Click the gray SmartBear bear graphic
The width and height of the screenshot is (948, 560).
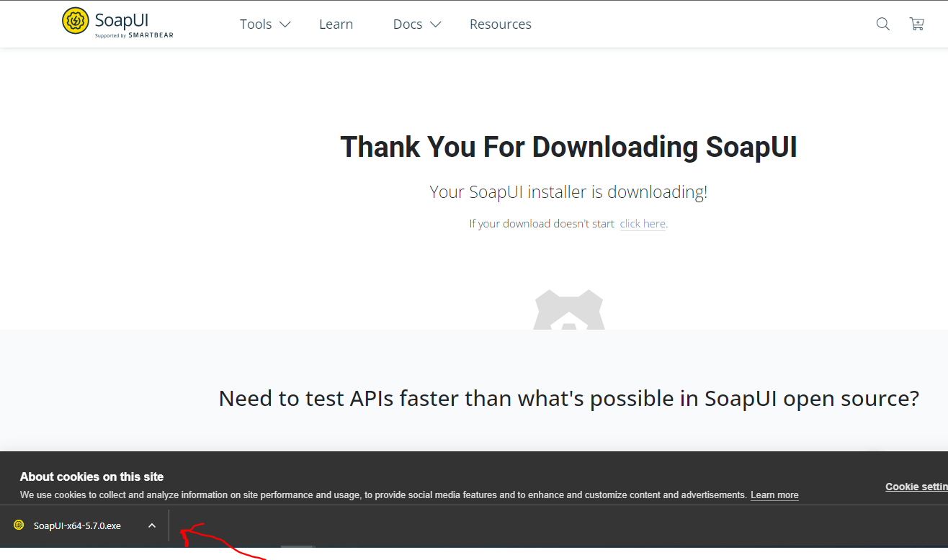tap(569, 310)
